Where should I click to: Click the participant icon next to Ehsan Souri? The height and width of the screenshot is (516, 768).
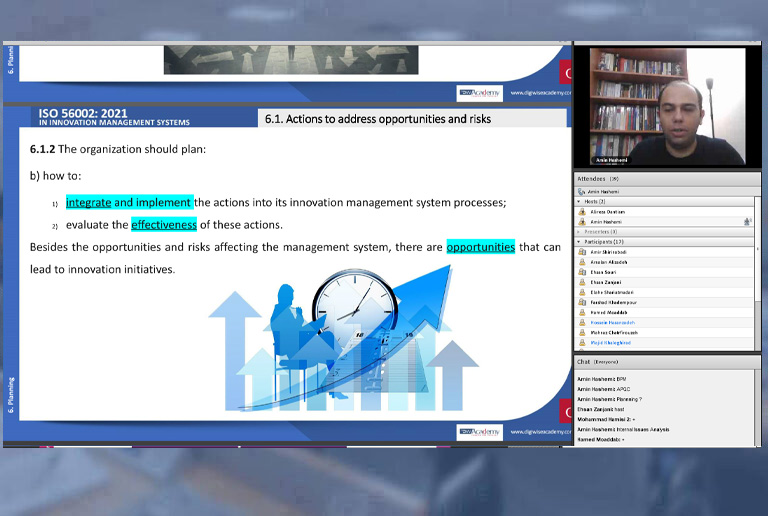tap(582, 272)
